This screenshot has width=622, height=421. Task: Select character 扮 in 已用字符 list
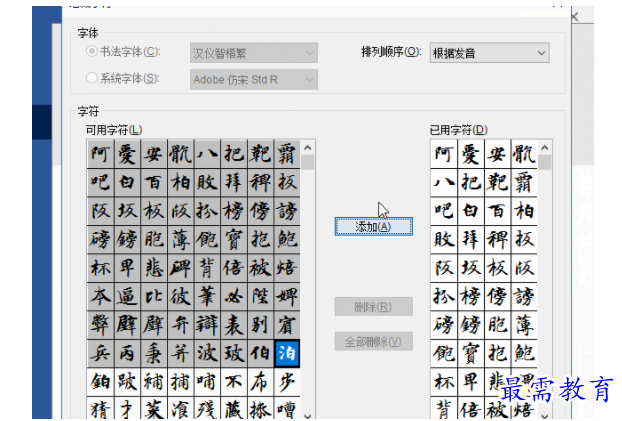tap(444, 296)
